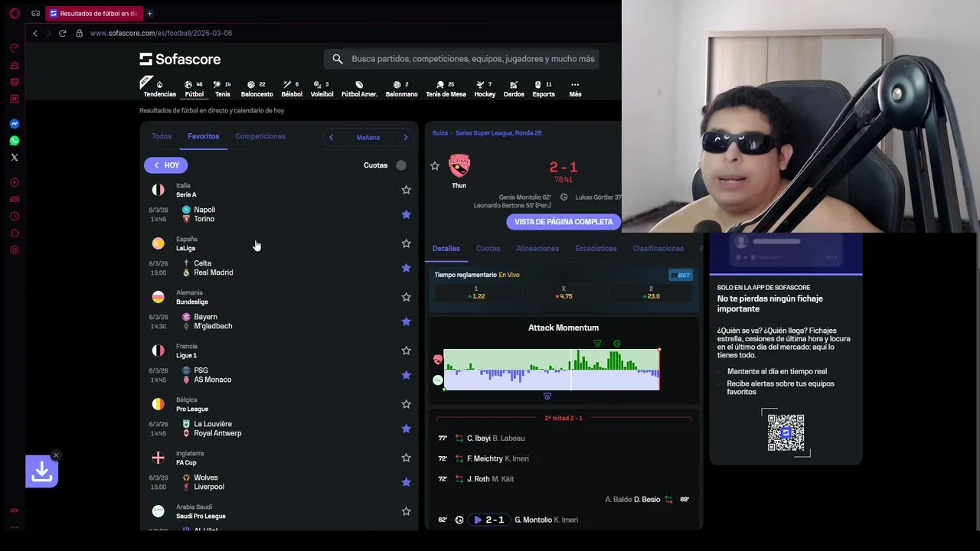Image resolution: width=980 pixels, height=551 pixels.
Task: Open the Más sports dropdown
Action: pyautogui.click(x=575, y=89)
